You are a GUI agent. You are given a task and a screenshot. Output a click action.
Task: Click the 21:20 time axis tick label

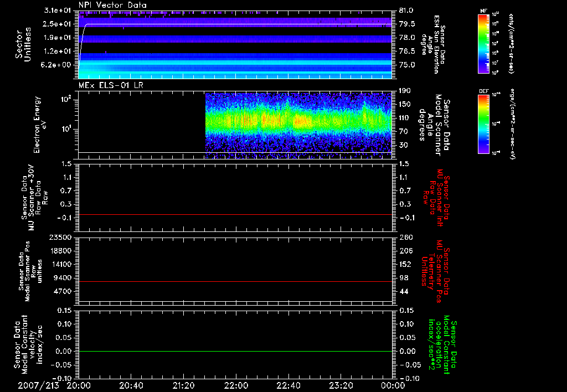pos(183,385)
